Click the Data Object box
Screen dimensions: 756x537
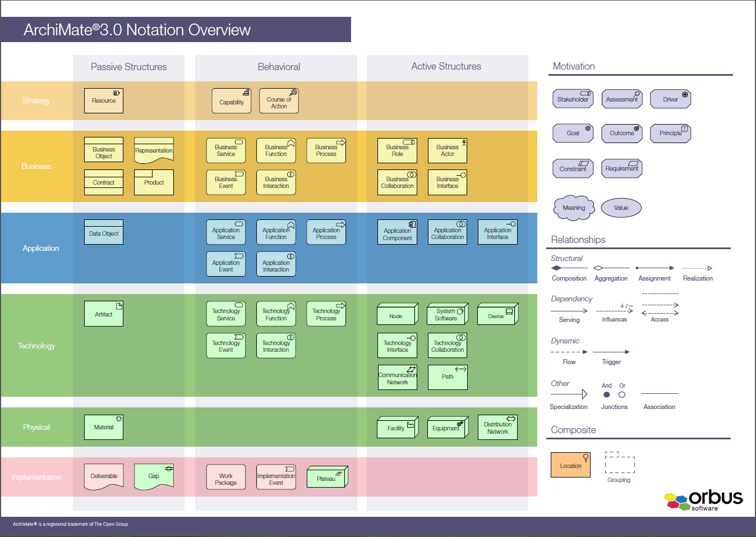[x=104, y=232]
